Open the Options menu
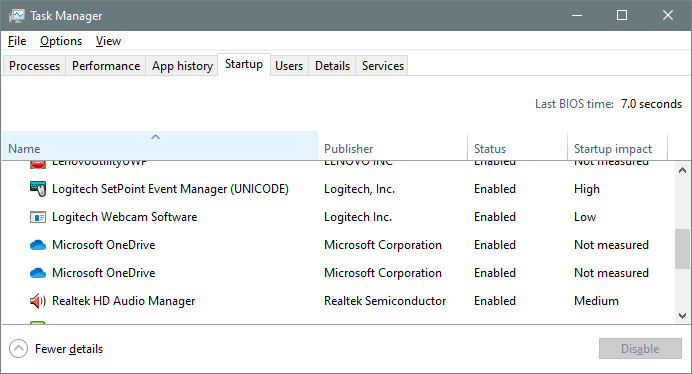Image resolution: width=692 pixels, height=374 pixels. 61,41
